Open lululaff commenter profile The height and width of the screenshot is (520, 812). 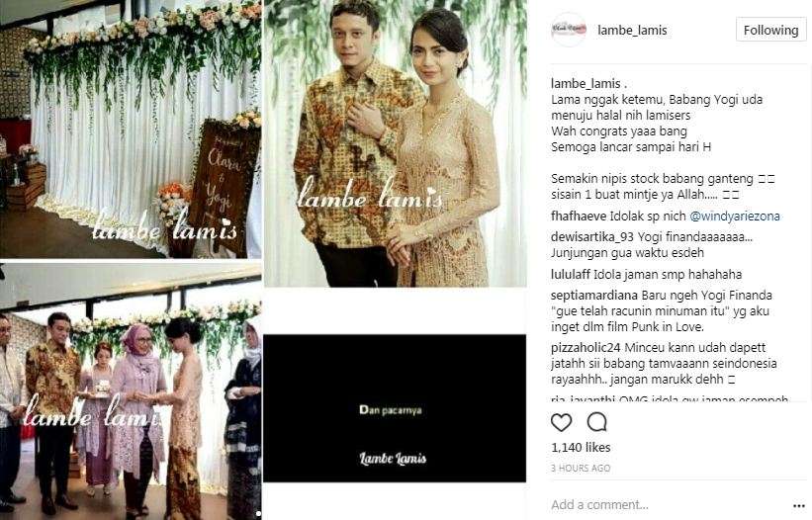pos(570,274)
